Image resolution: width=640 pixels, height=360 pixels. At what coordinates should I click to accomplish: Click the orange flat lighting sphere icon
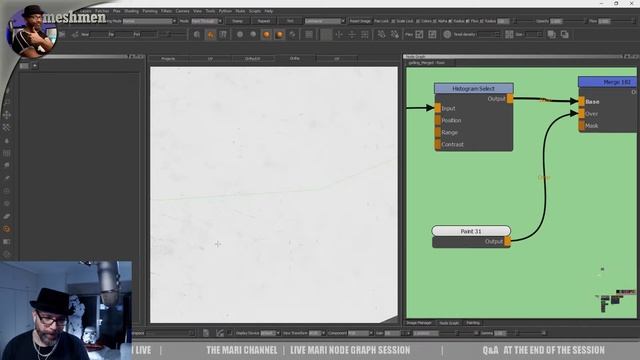point(266,35)
